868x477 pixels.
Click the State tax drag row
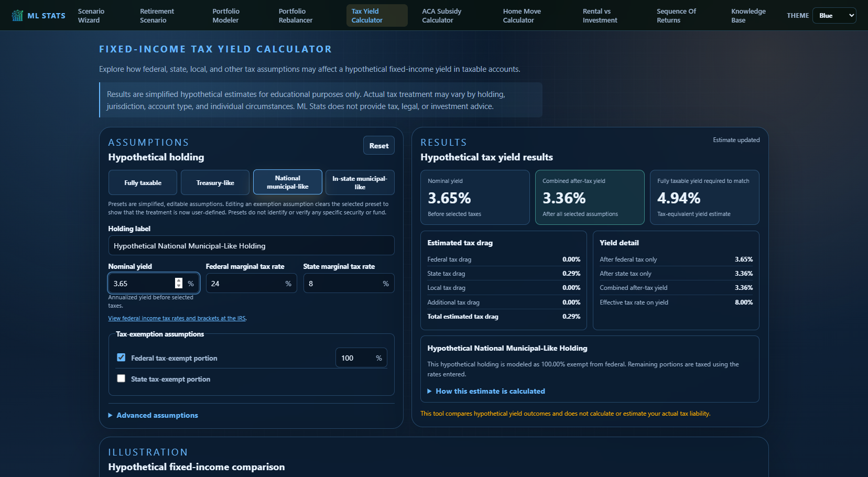[504, 274]
